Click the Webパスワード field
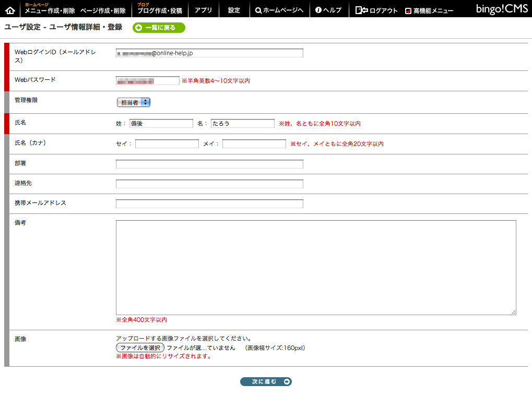The image size is (532, 396). click(x=147, y=81)
